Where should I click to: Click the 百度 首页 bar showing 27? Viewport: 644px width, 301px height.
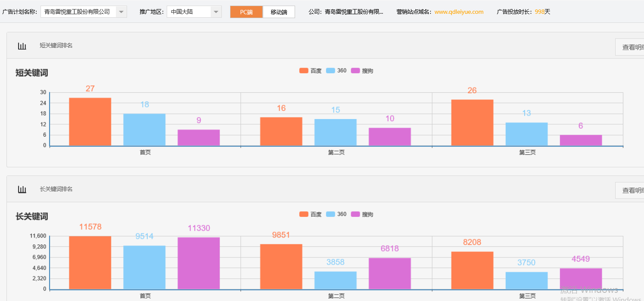pyautogui.click(x=90, y=122)
